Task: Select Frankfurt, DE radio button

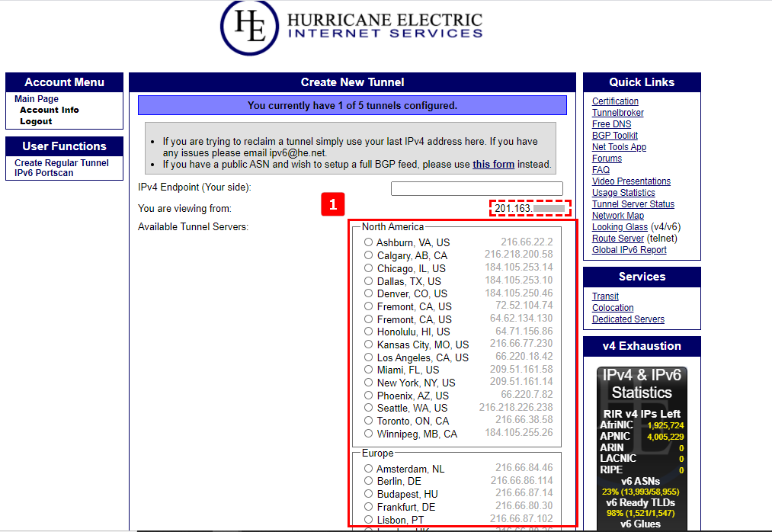Action: (x=369, y=507)
